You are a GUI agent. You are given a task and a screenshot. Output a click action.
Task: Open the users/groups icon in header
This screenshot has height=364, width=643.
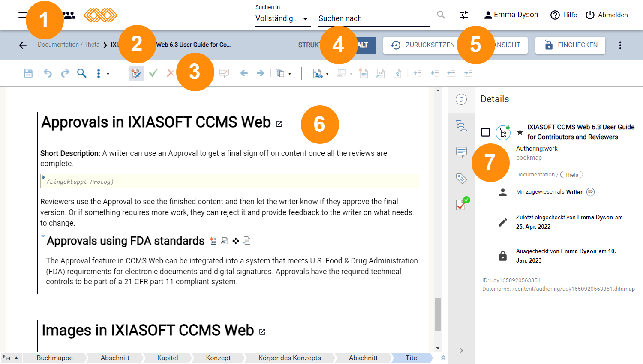coord(69,15)
